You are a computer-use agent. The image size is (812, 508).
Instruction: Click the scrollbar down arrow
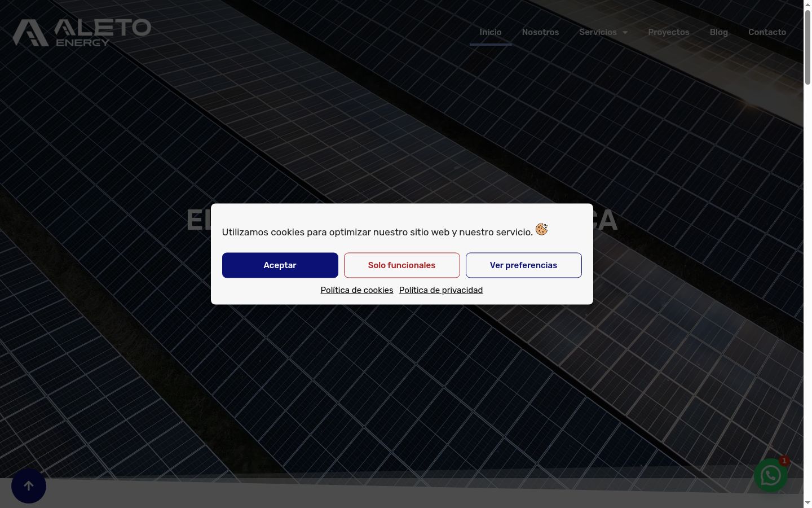click(x=807, y=503)
